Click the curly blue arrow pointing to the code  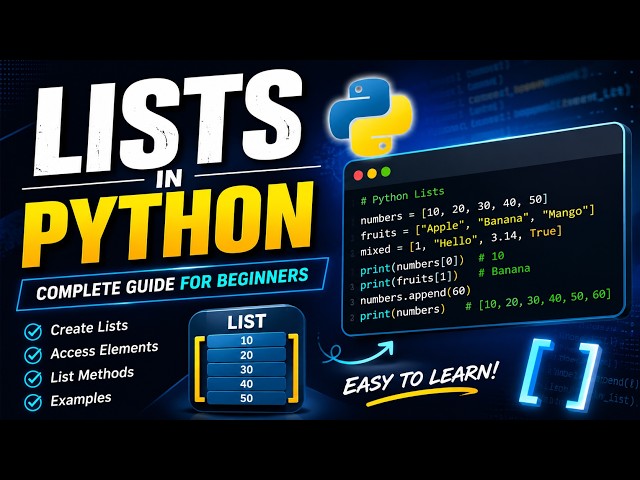[x=357, y=352]
